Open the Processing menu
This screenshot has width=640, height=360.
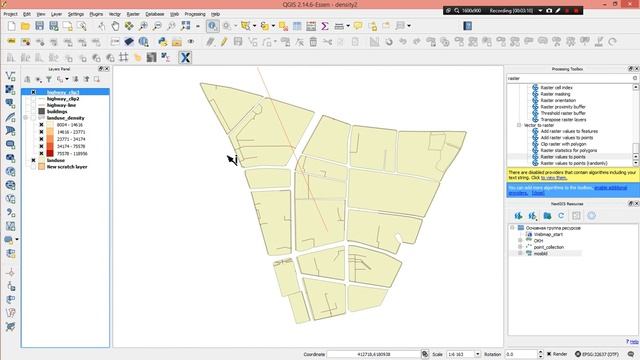click(x=195, y=14)
